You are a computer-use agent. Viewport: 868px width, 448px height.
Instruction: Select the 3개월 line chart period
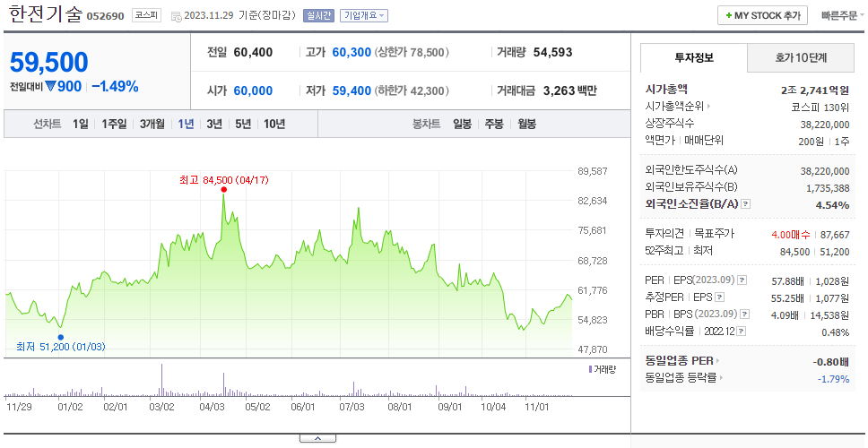click(152, 124)
